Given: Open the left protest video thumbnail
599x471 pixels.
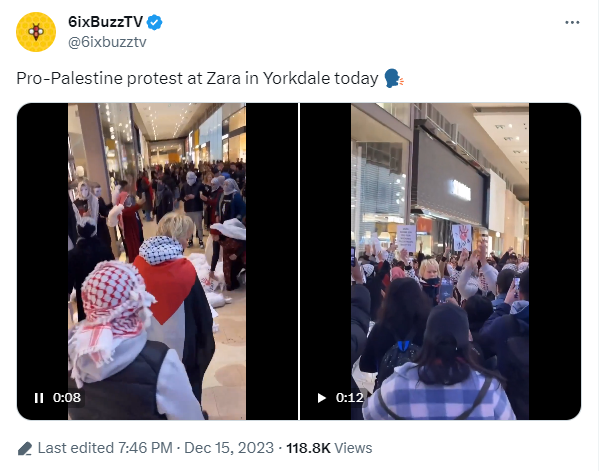Looking at the screenshot, I should [x=157, y=261].
